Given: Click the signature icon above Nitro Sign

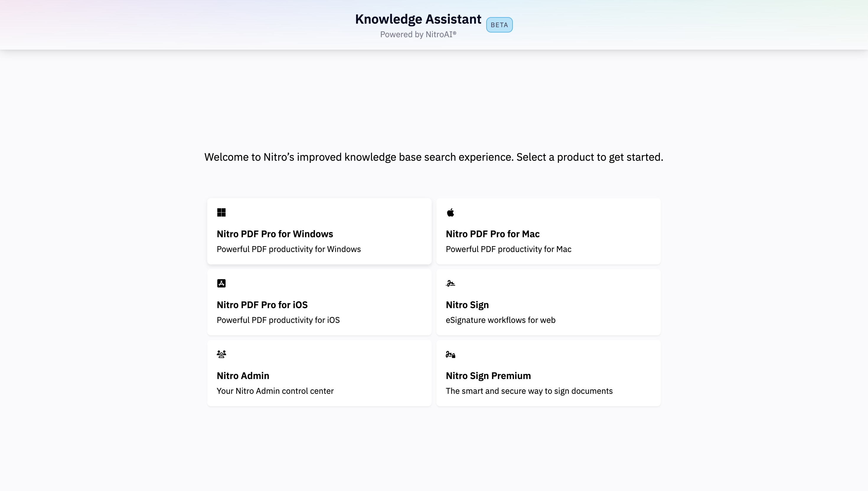Looking at the screenshot, I should tap(451, 283).
